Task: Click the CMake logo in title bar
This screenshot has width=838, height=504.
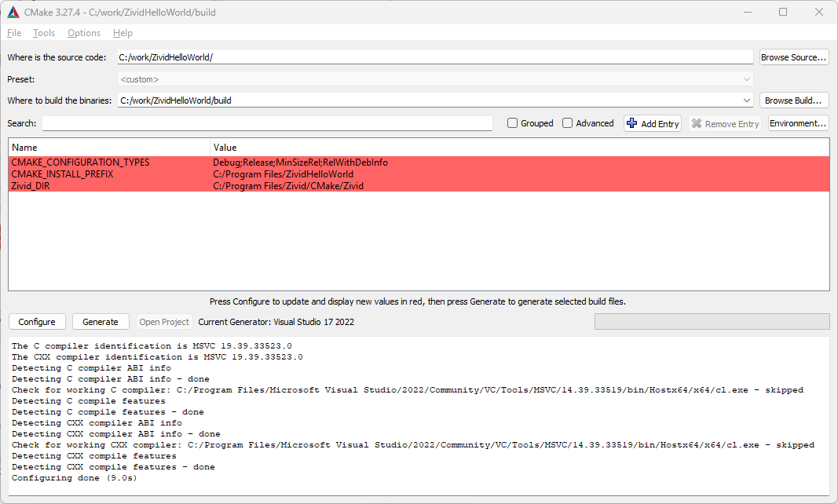Action: [13, 13]
